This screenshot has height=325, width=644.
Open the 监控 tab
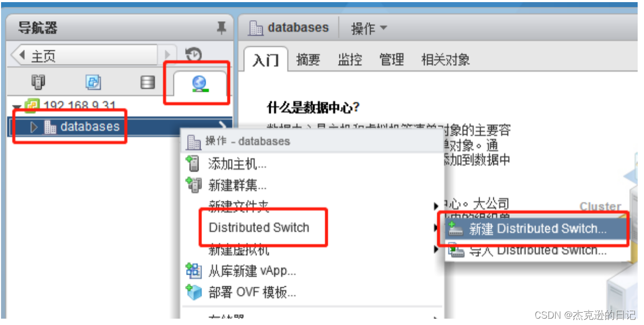[x=349, y=59]
